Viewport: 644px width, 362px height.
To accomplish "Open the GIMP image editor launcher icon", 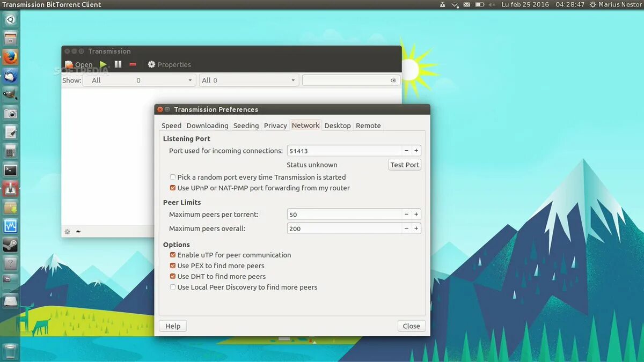I will click(11, 95).
